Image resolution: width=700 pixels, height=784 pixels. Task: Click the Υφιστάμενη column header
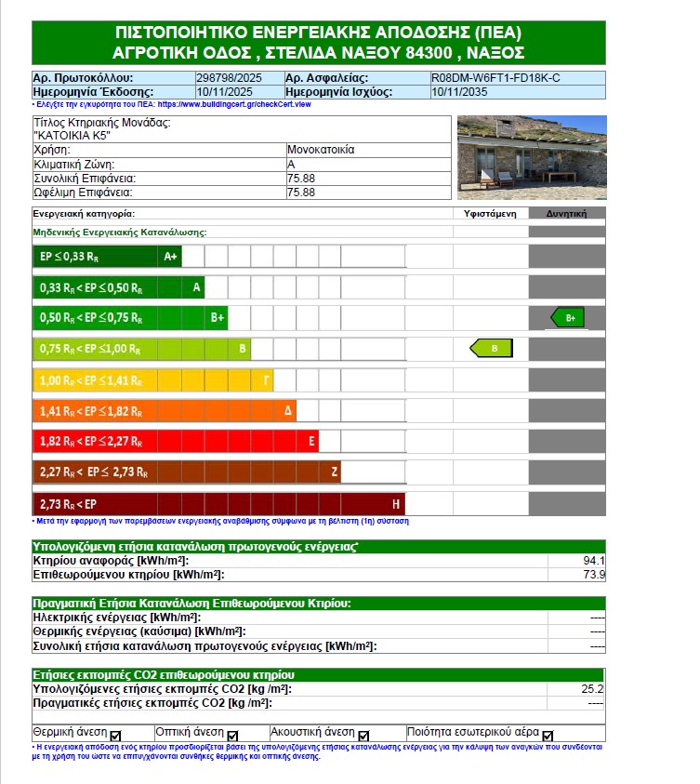[x=490, y=213]
